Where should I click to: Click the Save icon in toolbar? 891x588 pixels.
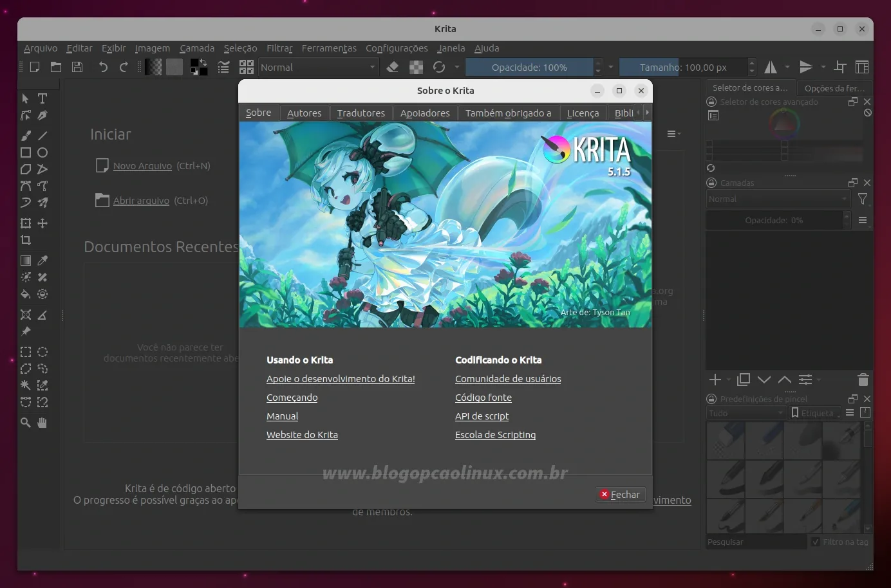point(77,67)
